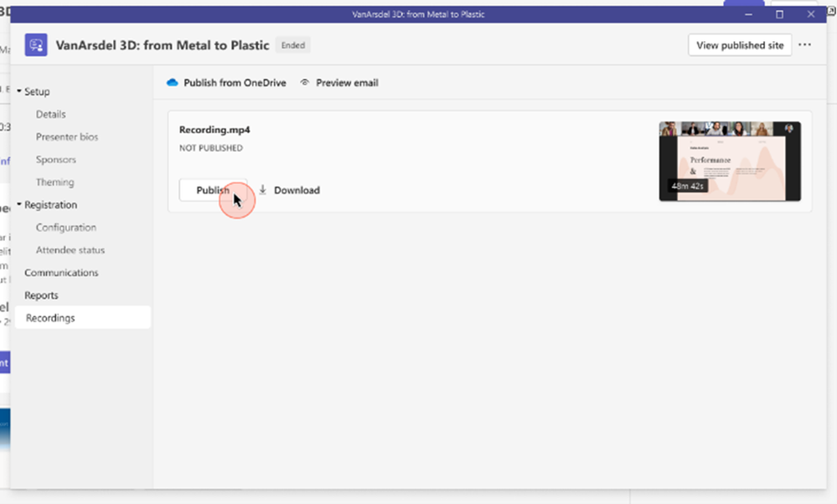Click the VanArsdel 3D webinar title heading
Screen dimensions: 837x504
click(163, 45)
